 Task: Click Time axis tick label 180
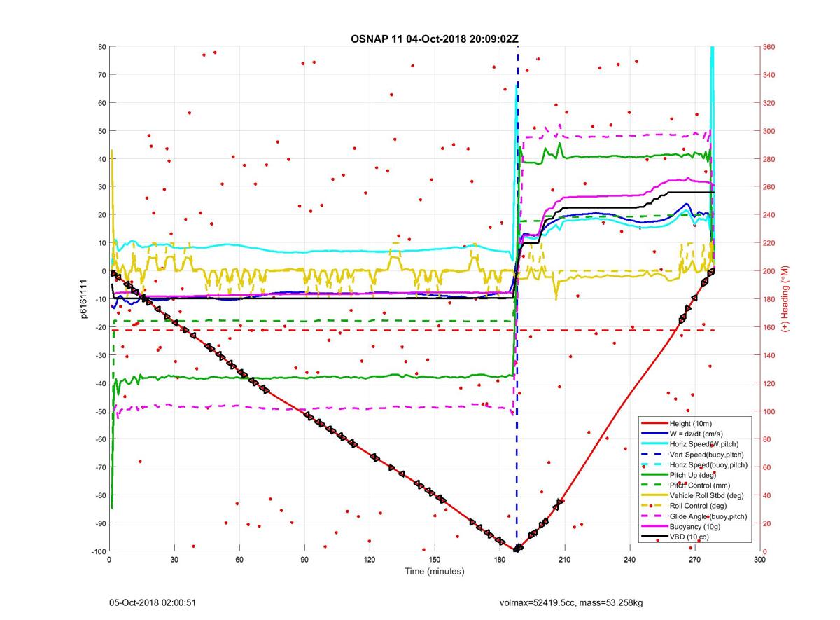499,560
